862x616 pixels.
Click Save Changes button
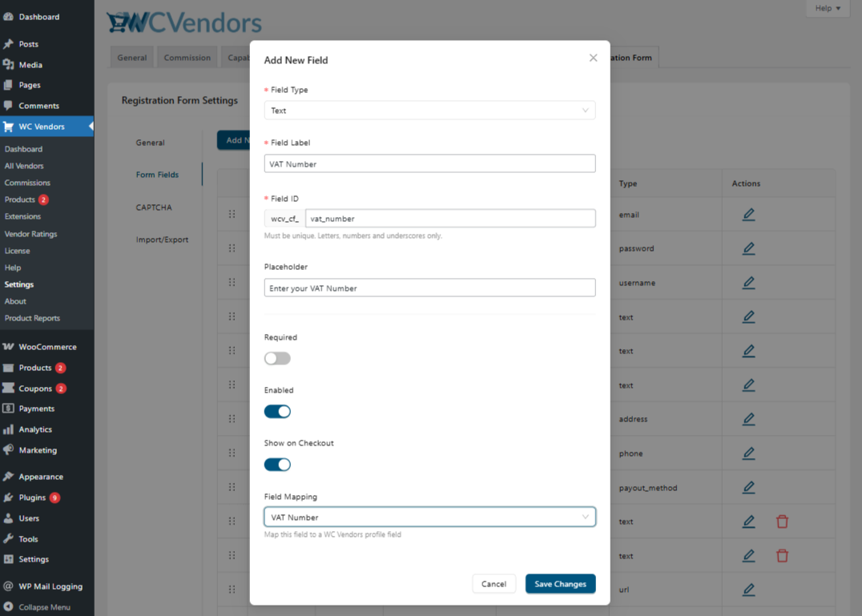click(x=560, y=584)
